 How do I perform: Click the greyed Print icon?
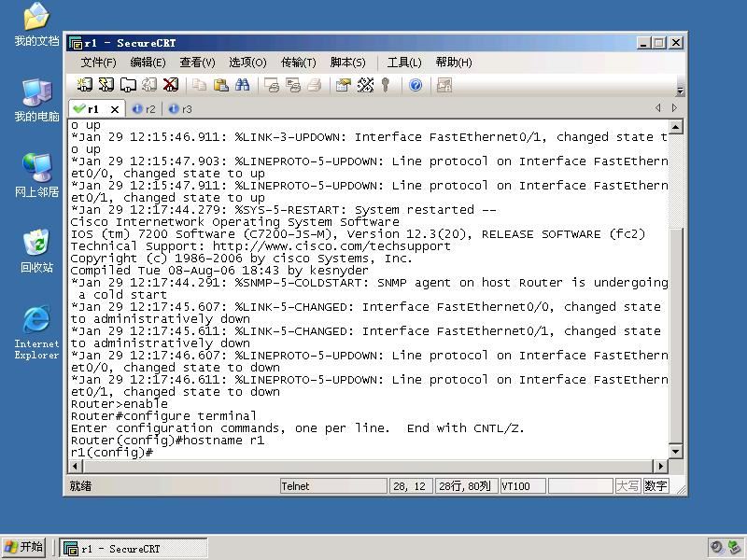(314, 85)
